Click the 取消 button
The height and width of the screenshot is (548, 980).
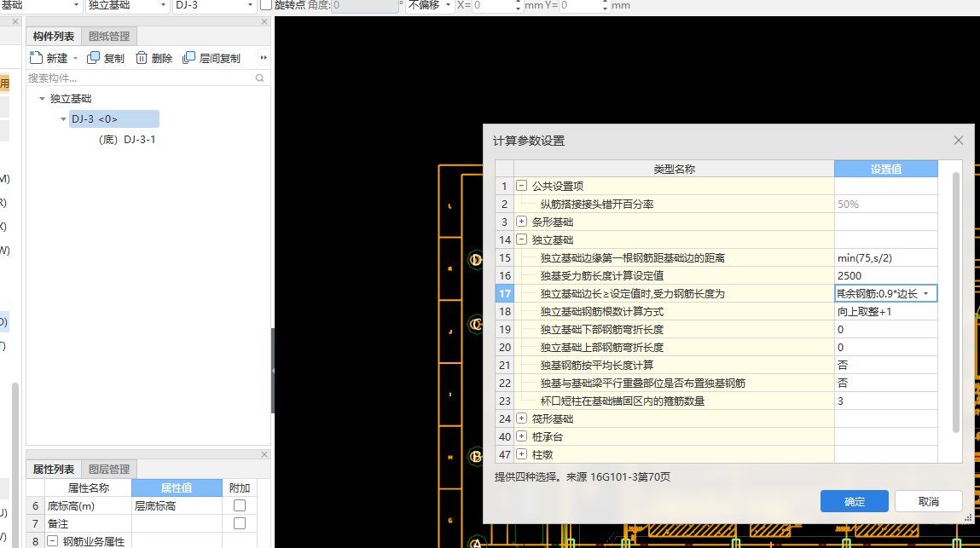tap(928, 501)
